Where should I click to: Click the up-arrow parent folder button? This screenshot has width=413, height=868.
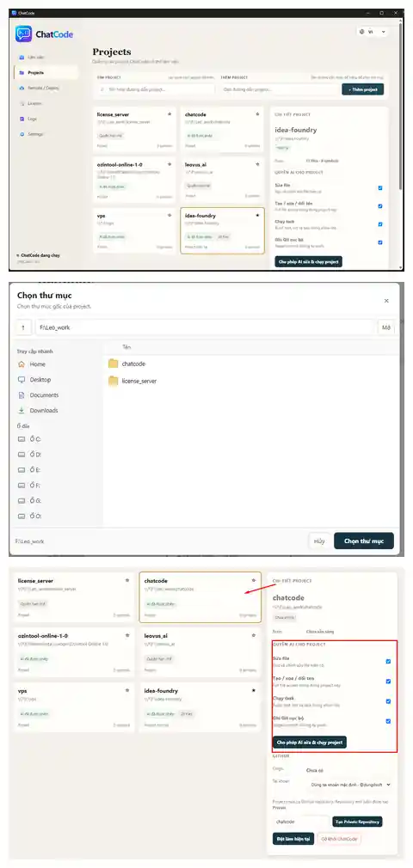click(x=23, y=327)
